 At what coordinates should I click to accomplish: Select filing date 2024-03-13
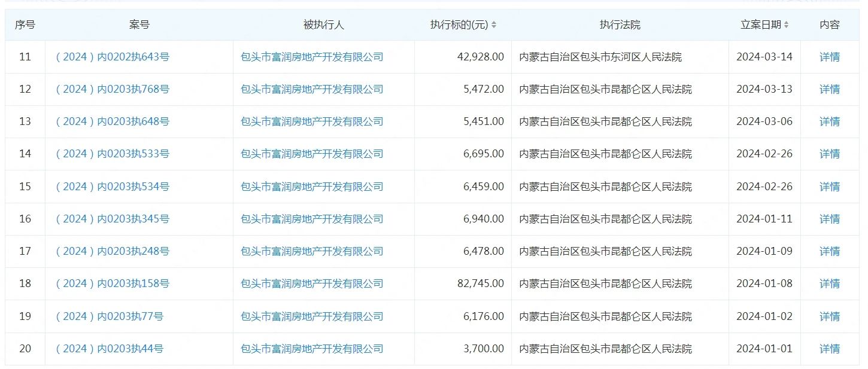coord(764,89)
